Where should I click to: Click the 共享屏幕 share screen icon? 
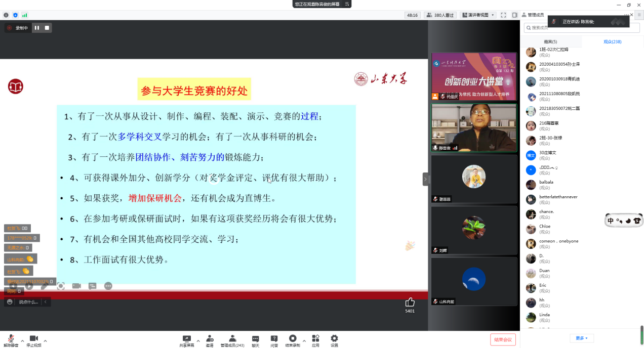tap(186, 338)
